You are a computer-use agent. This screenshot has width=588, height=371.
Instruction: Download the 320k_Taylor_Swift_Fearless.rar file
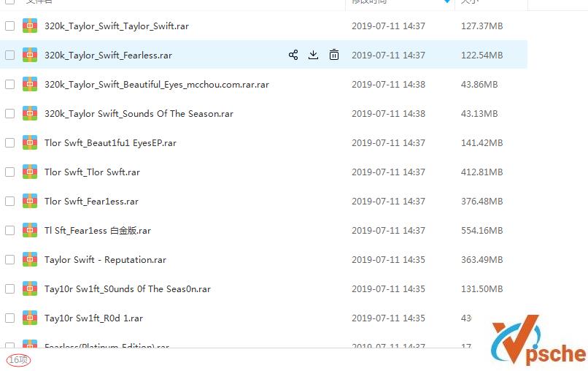[313, 55]
